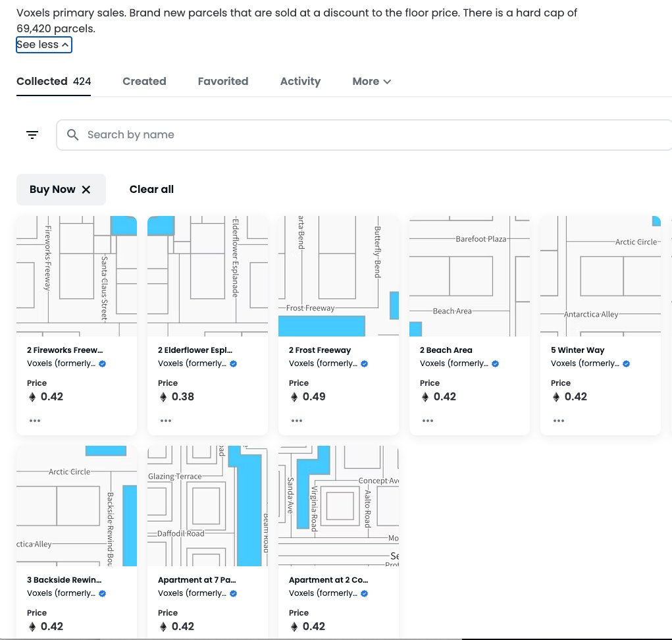This screenshot has width=672, height=640.
Task: Open the 3 Backside Rewin... item title
Action: pyautogui.click(x=65, y=580)
